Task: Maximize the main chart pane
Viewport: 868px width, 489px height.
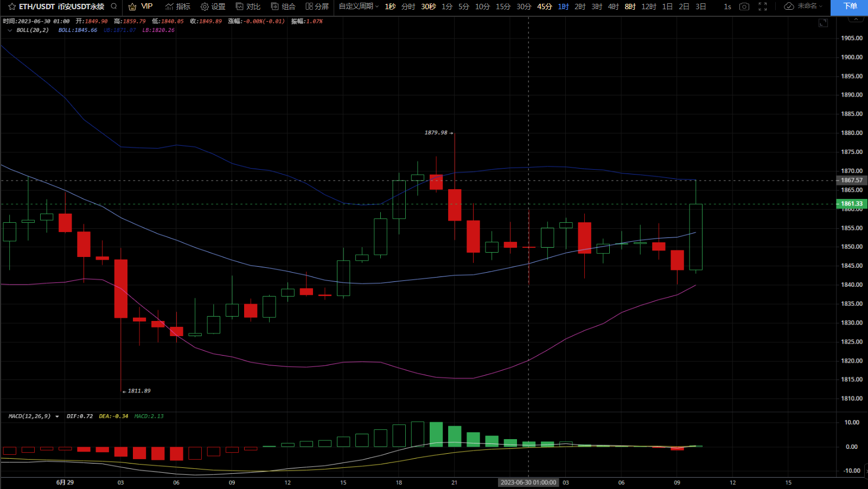Action: [x=823, y=23]
